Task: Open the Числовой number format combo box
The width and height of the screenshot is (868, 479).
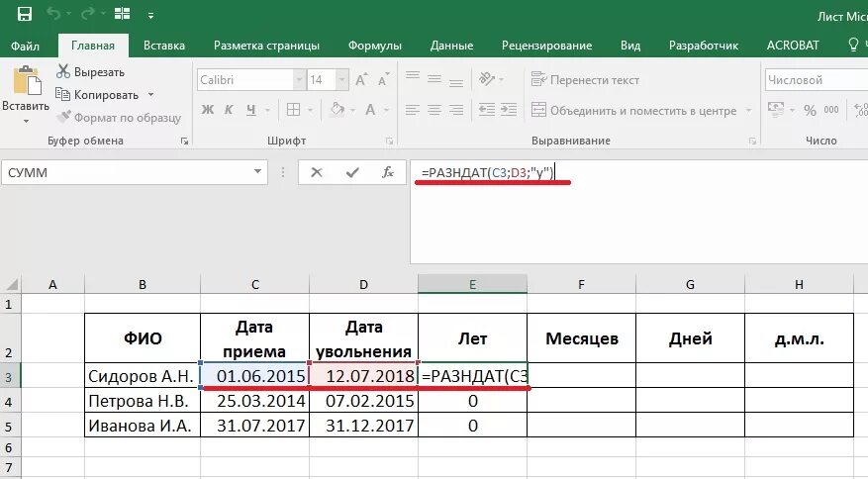Action: [816, 80]
